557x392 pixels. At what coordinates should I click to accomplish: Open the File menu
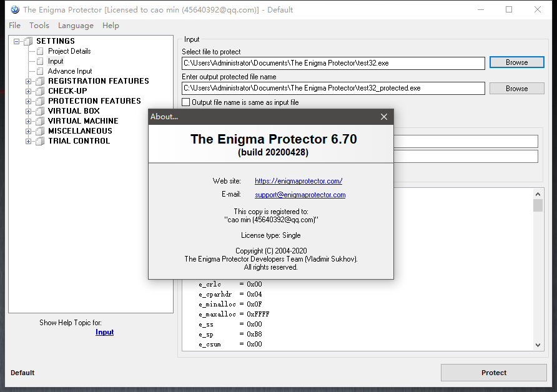point(14,26)
